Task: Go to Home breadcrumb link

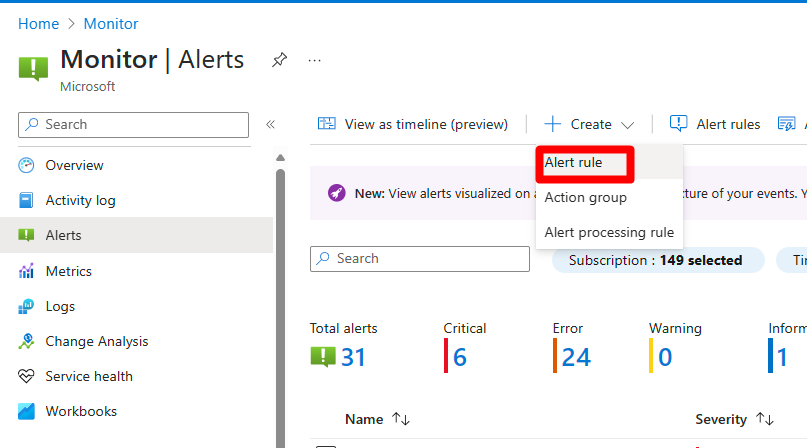Action: [x=38, y=23]
